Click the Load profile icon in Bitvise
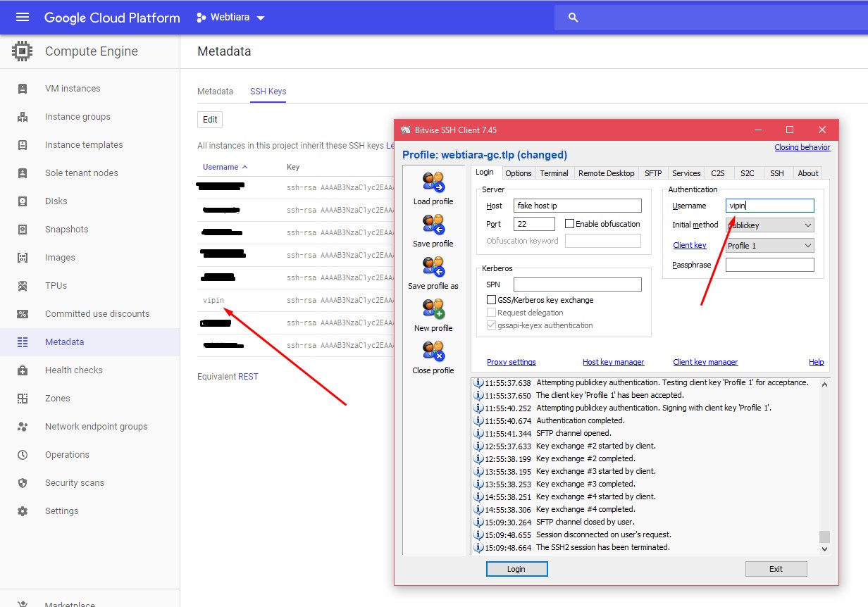Image resolution: width=868 pixels, height=607 pixels. [x=433, y=182]
